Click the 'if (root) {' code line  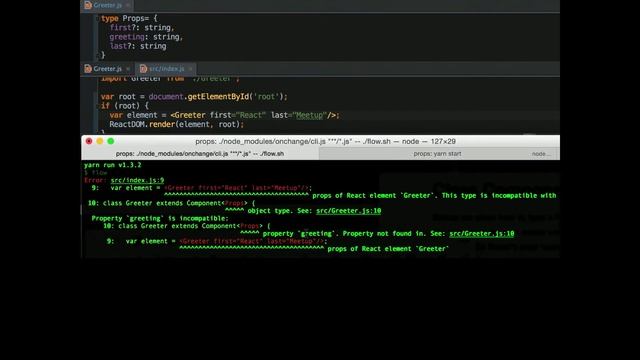click(125, 106)
